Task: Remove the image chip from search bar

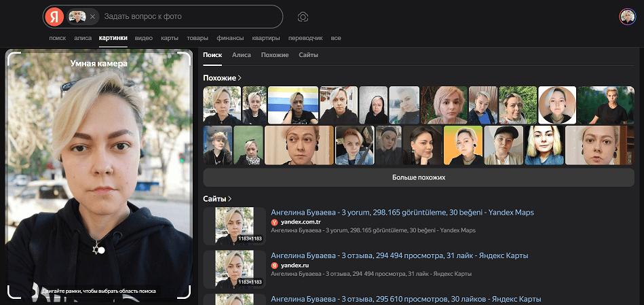Action: 92,16
